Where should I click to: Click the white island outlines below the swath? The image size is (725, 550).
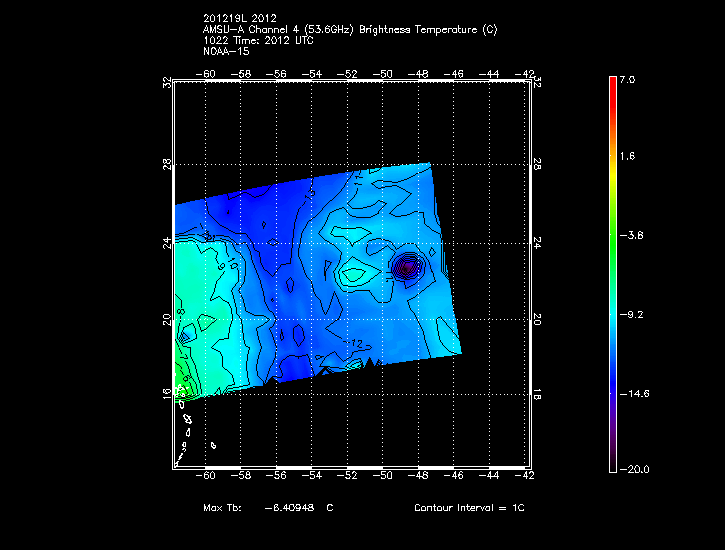[x=188, y=432]
